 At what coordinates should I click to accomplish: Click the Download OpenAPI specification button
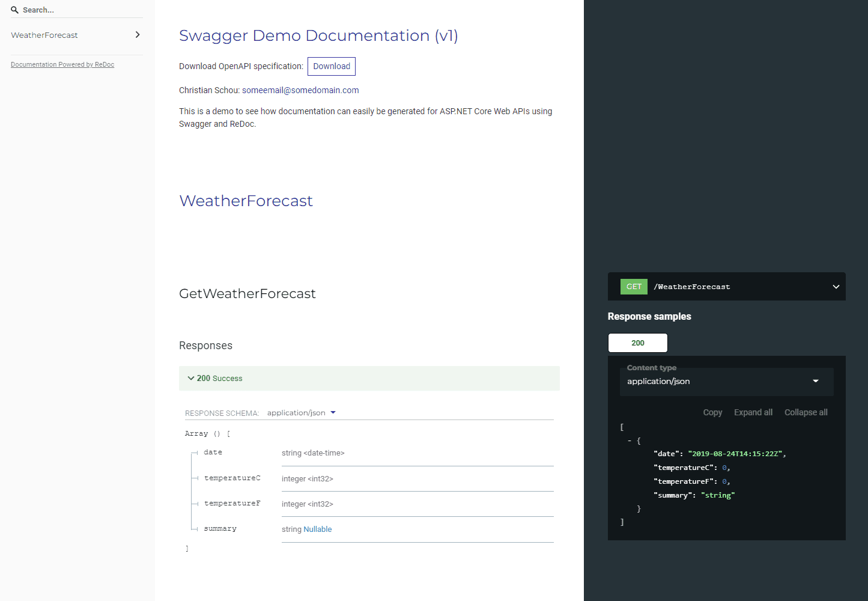click(x=331, y=66)
